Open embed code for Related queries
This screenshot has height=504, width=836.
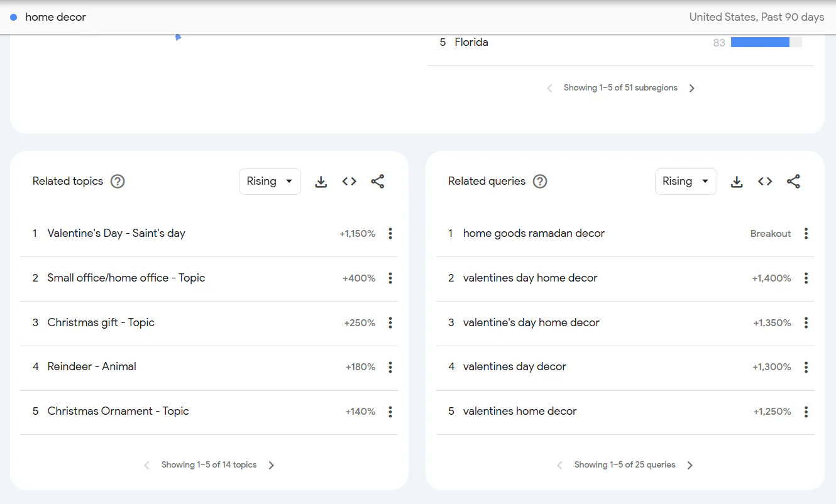point(765,182)
